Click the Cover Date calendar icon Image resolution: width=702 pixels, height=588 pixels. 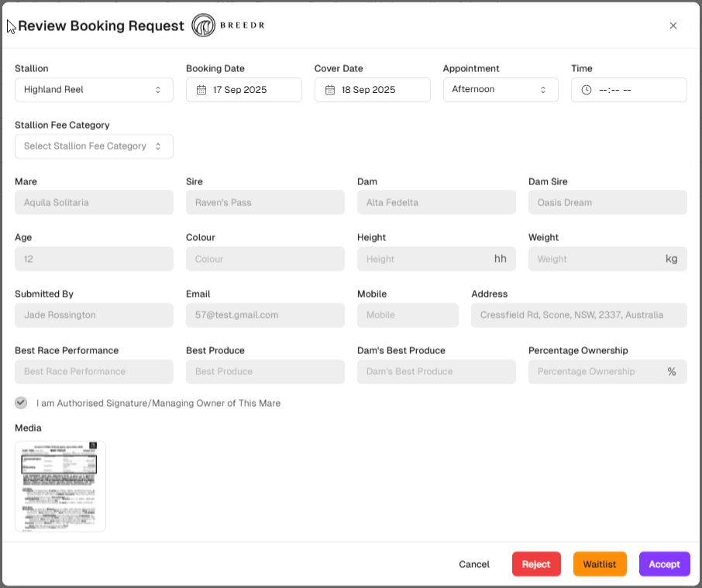(x=330, y=90)
